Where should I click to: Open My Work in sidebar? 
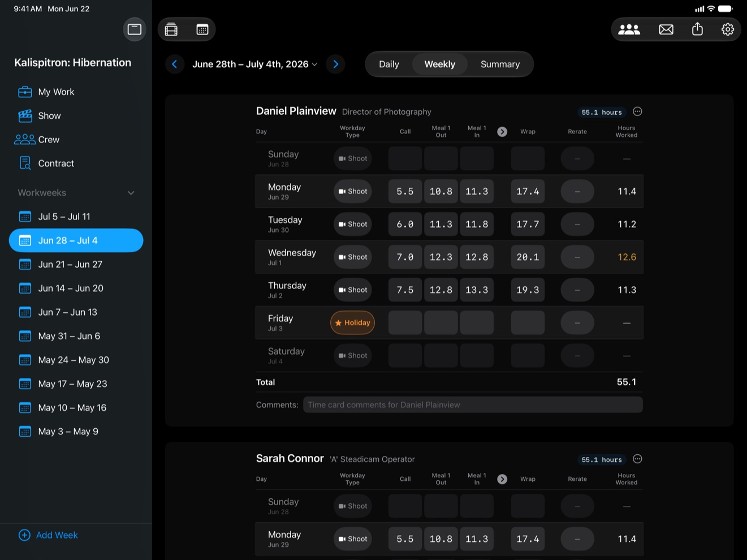[x=76, y=92]
